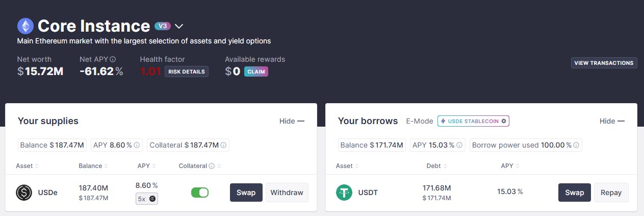644x216 pixels.
Task: Click the 5x badge under USDe APY
Action: click(146, 199)
